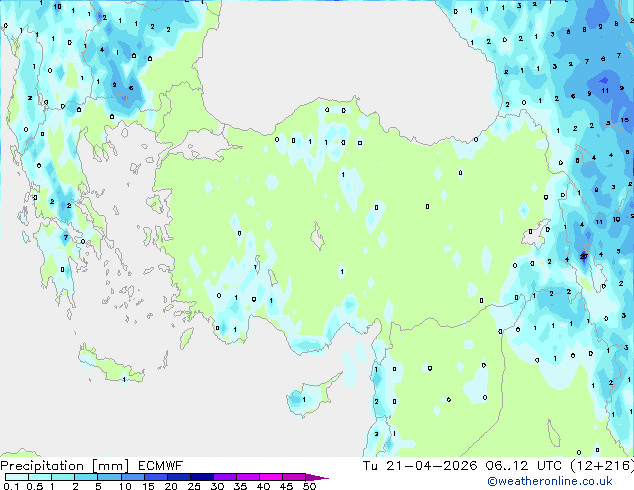This screenshot has height=490, width=634.
Task: Click the 0.5–1 mm legend swatch
Action: point(40,477)
